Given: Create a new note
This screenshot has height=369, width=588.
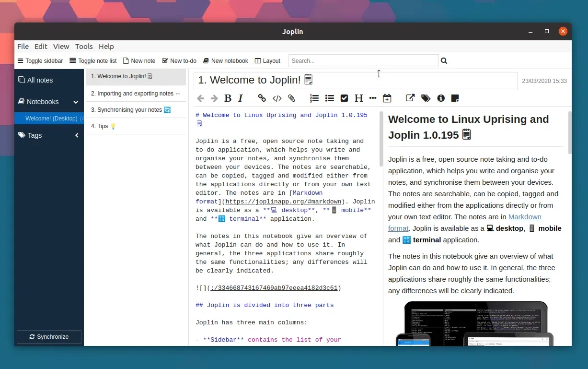Looking at the screenshot, I should coord(139,61).
